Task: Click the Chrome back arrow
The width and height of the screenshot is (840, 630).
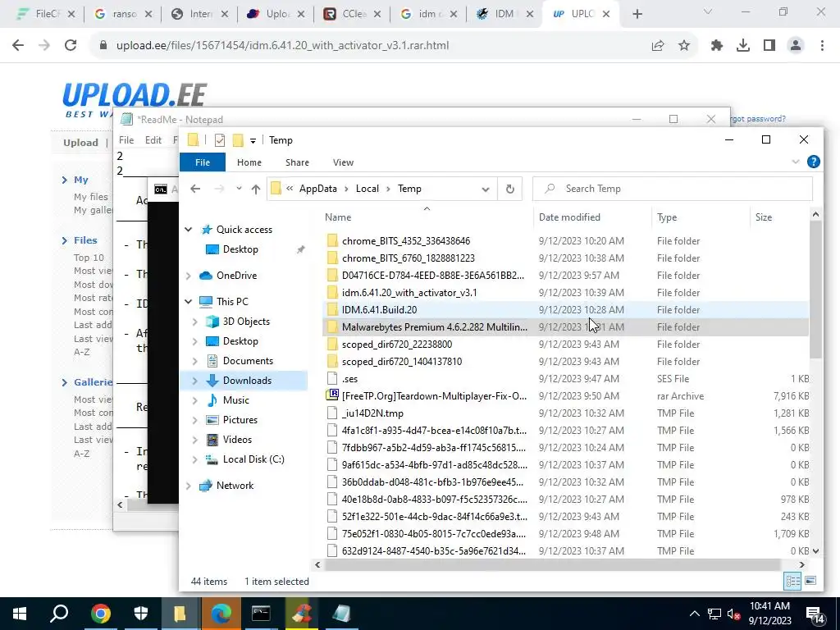Action: (18, 46)
